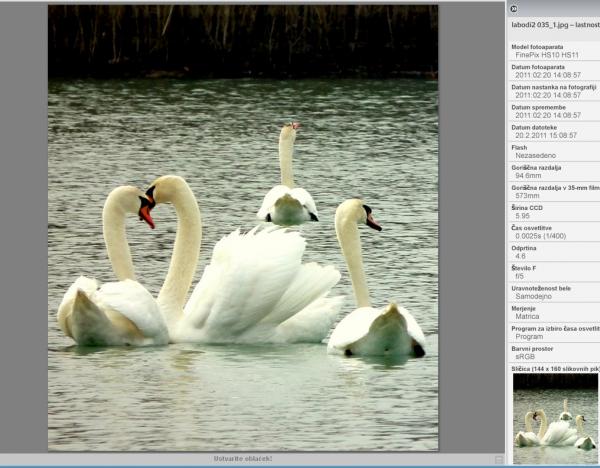Close the properties panel with the X icon

click(x=513, y=9)
